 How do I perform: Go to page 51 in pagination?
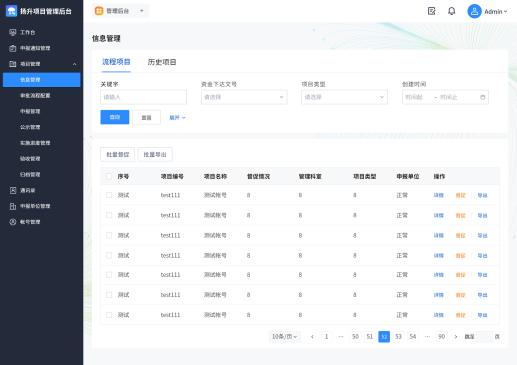(370, 337)
